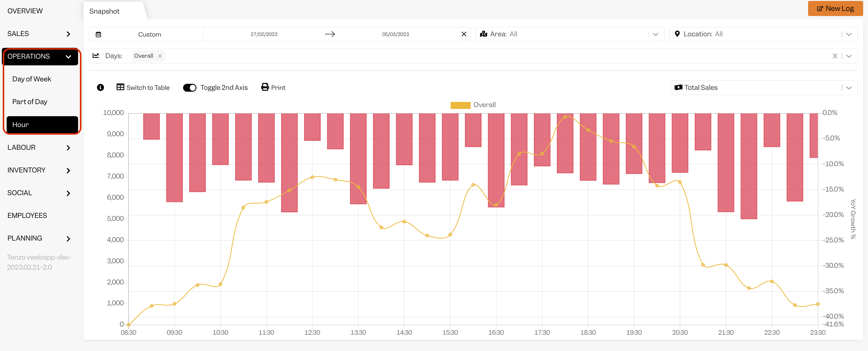Screen dimensions: 868x351
Task: Toggle Overall series via legend swatch
Action: point(460,105)
